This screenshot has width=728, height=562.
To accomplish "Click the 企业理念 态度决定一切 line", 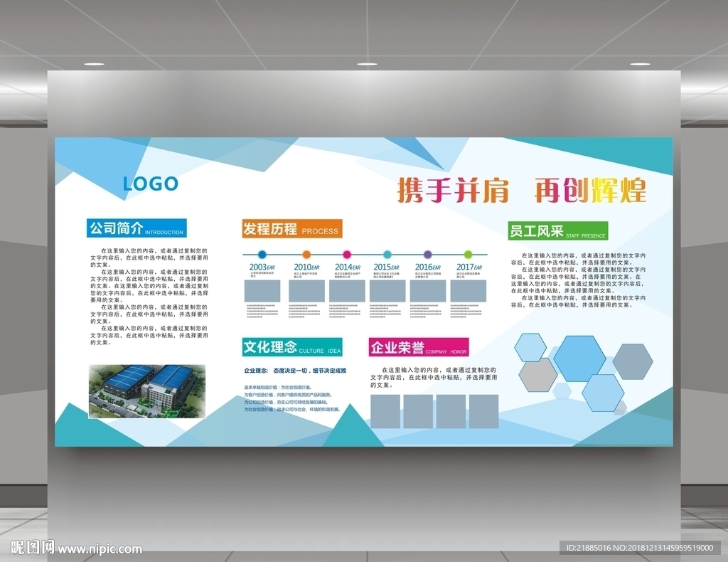I will coord(295,371).
